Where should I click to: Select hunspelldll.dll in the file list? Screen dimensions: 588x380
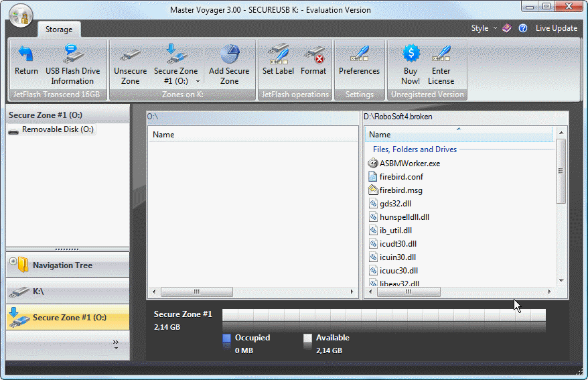tap(405, 217)
